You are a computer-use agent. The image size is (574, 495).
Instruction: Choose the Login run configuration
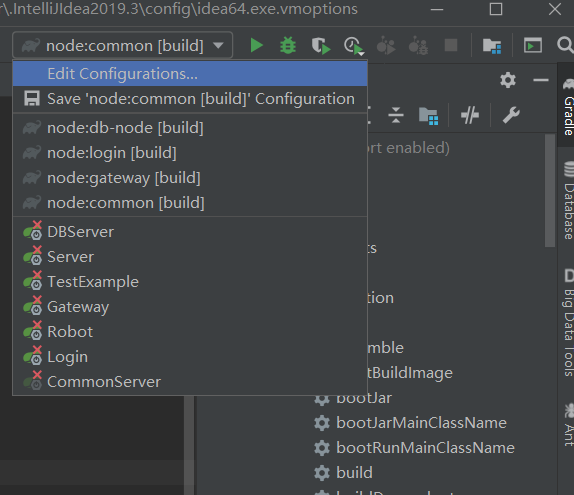(190, 357)
